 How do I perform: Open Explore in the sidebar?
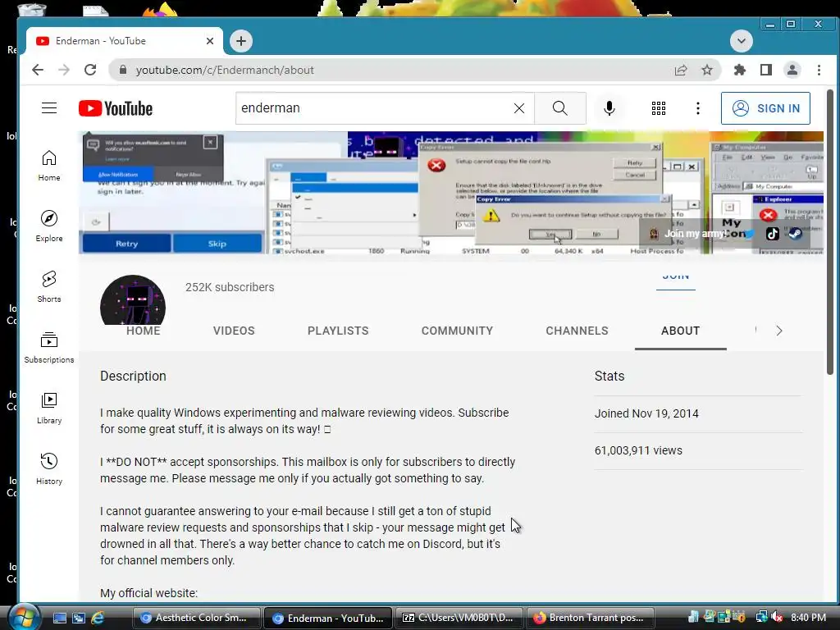pos(49,226)
